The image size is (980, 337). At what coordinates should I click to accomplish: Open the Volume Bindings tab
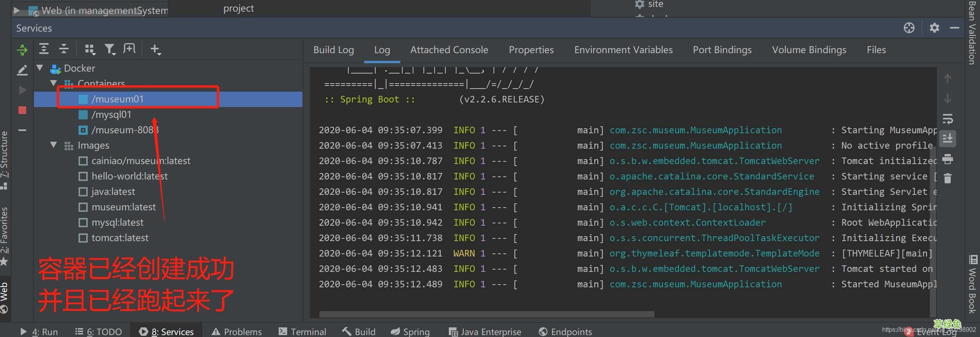click(x=809, y=50)
